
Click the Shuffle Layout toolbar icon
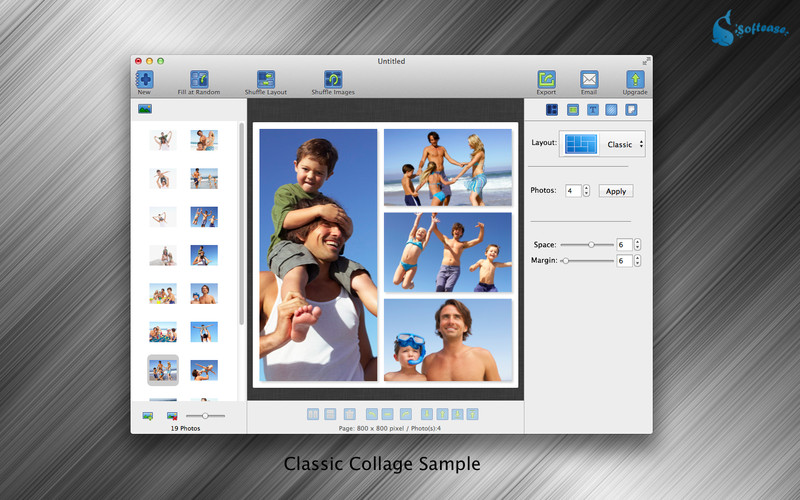(266, 80)
